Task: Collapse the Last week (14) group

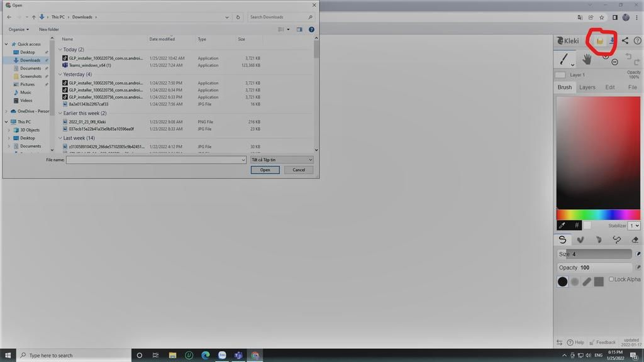Action: (60, 138)
